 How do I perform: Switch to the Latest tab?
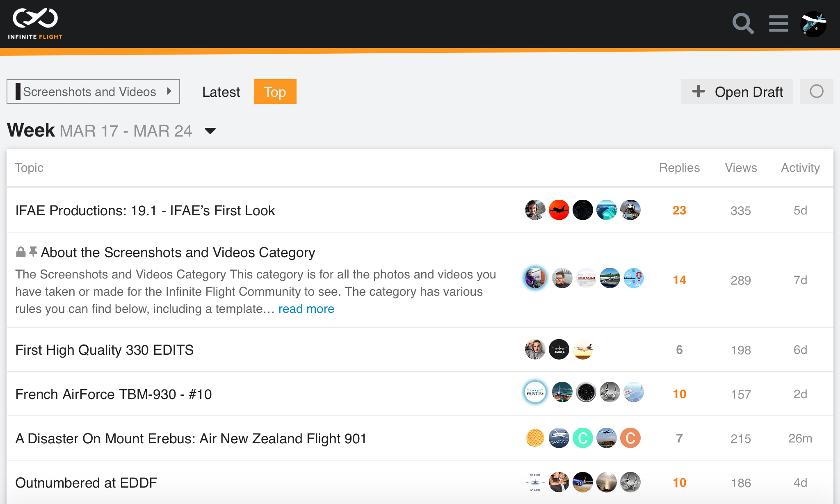[221, 92]
